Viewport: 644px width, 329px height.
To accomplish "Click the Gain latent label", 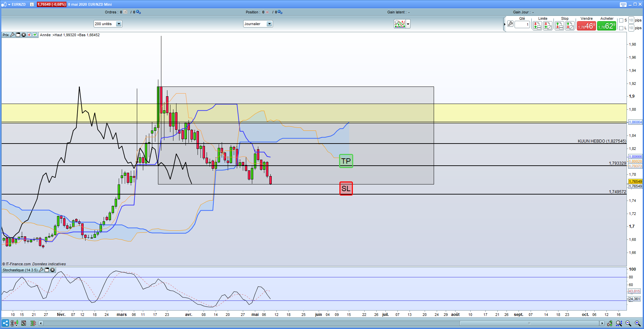I will point(397,12).
